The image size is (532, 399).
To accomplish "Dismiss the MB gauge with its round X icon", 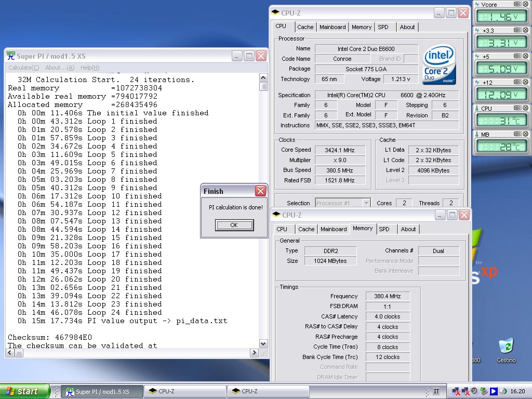I will pyautogui.click(x=526, y=134).
